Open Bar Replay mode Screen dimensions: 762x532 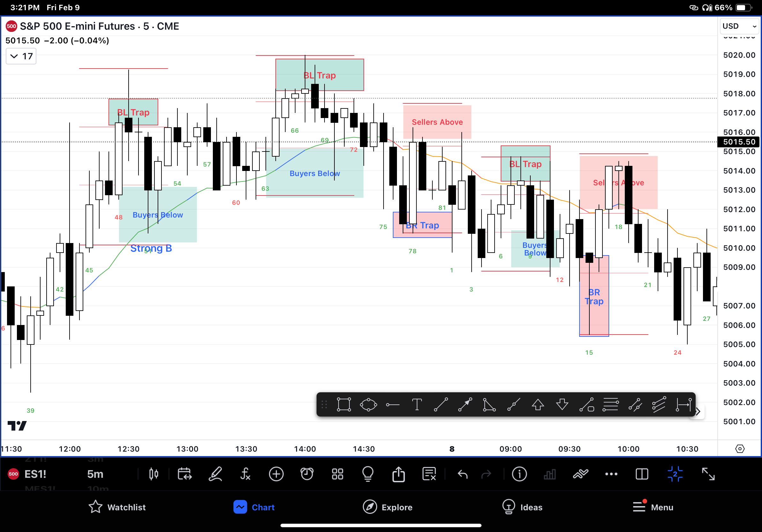pyautogui.click(x=185, y=474)
